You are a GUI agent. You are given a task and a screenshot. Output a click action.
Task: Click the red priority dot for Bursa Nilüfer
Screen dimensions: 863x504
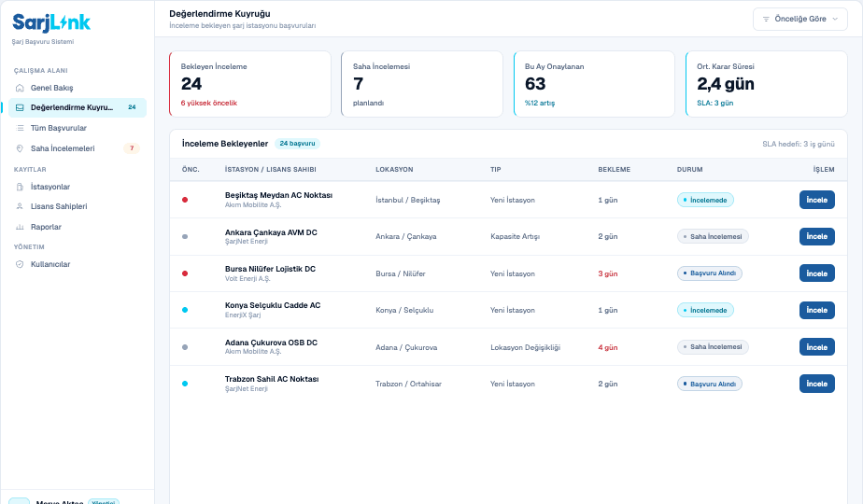(x=185, y=273)
